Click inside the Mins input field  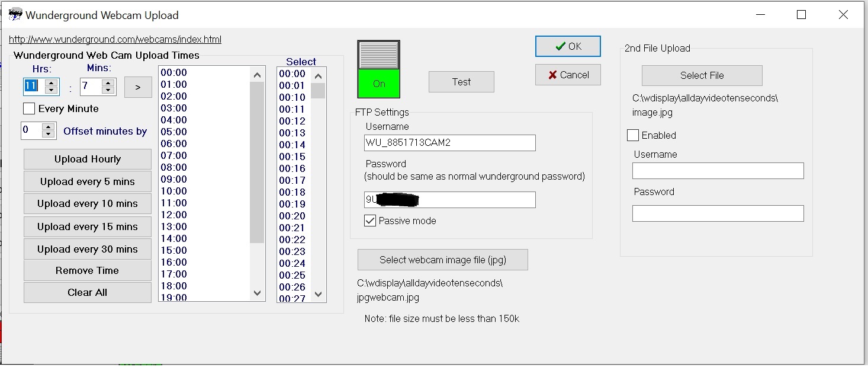click(91, 86)
